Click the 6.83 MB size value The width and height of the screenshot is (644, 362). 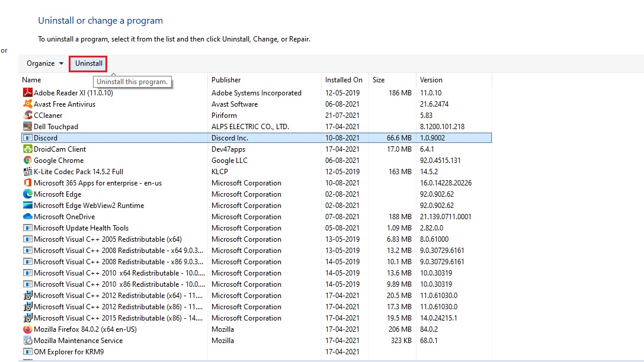coord(399,239)
